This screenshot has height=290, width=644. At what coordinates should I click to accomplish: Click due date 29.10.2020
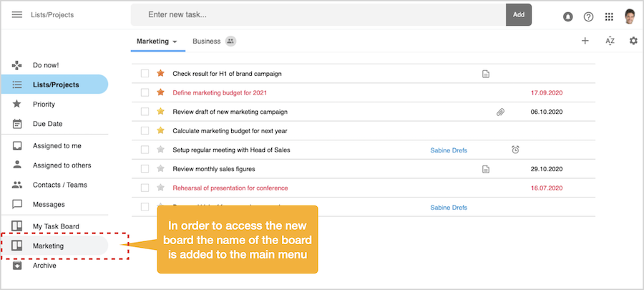547,169
